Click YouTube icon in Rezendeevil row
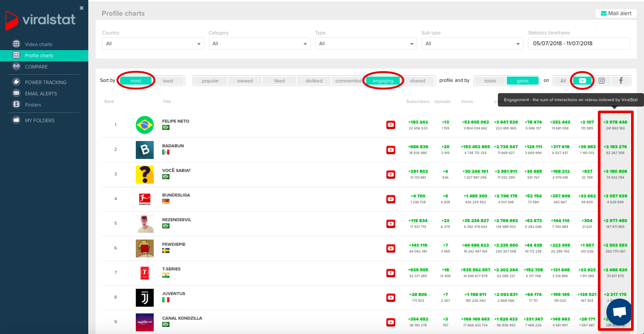The width and height of the screenshot is (644, 334). 391,223
